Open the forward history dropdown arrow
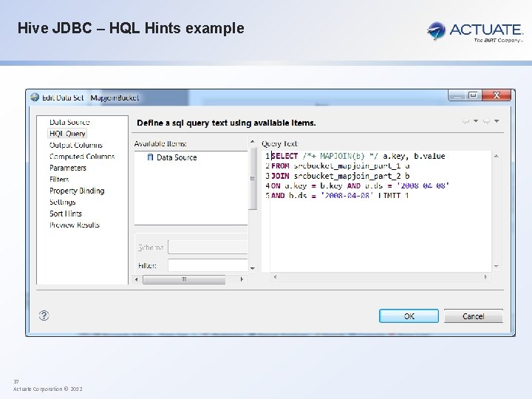The width and height of the screenshot is (532, 399). (497, 120)
